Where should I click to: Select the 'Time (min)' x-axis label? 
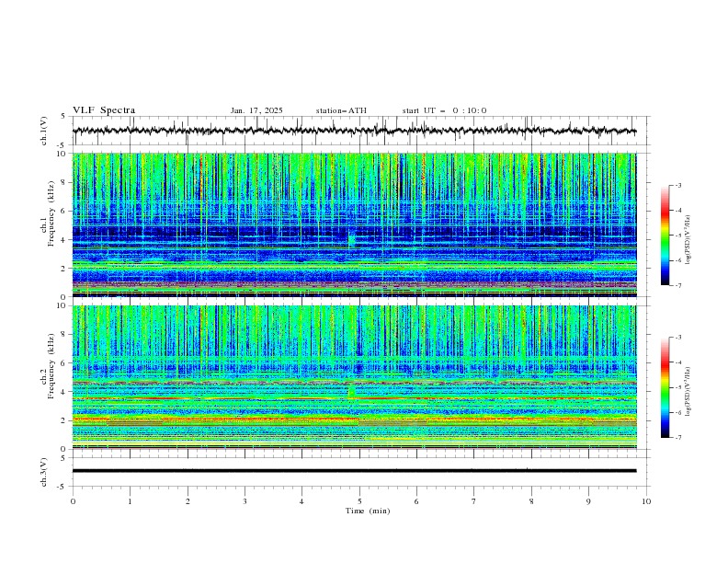(x=368, y=511)
